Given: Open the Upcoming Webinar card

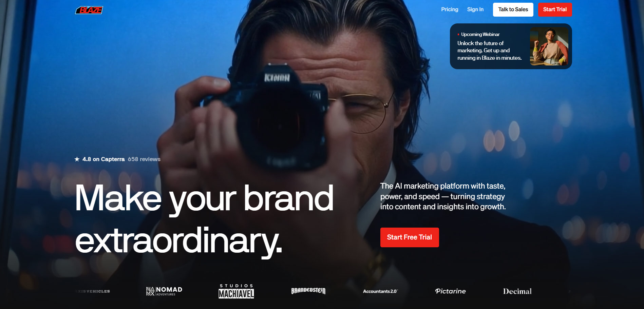Looking at the screenshot, I should click(x=511, y=46).
